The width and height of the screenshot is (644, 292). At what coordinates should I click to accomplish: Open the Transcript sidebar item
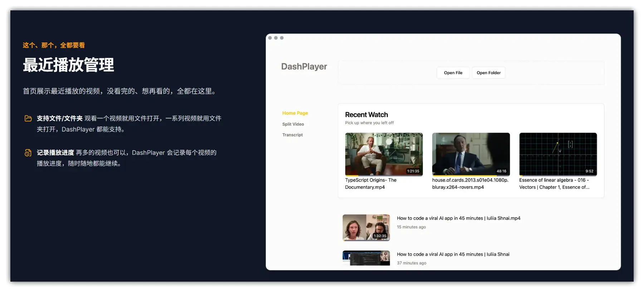(x=292, y=135)
